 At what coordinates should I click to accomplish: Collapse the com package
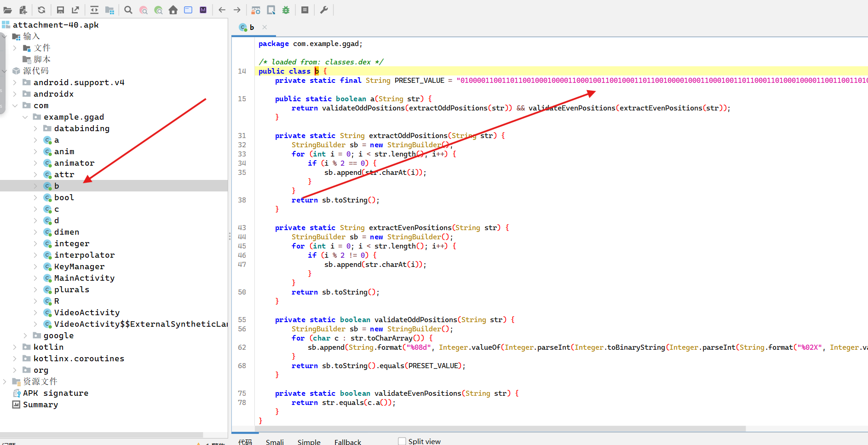tap(15, 105)
